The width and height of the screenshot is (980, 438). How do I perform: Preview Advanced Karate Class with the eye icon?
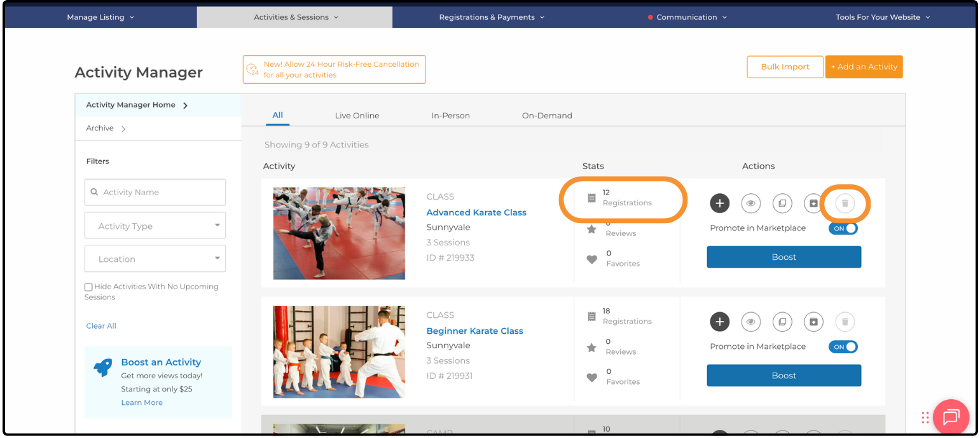751,203
